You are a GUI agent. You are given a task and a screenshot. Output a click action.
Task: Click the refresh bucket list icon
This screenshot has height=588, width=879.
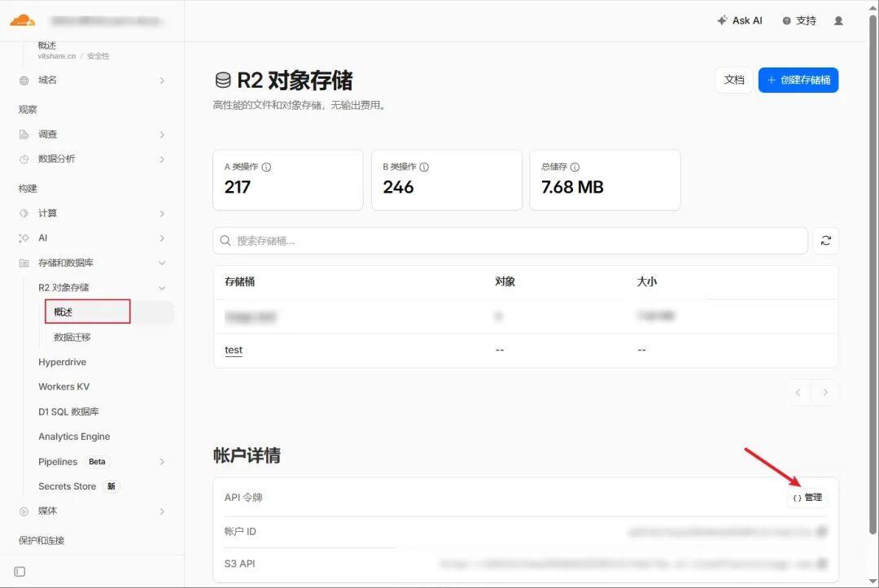[825, 241]
